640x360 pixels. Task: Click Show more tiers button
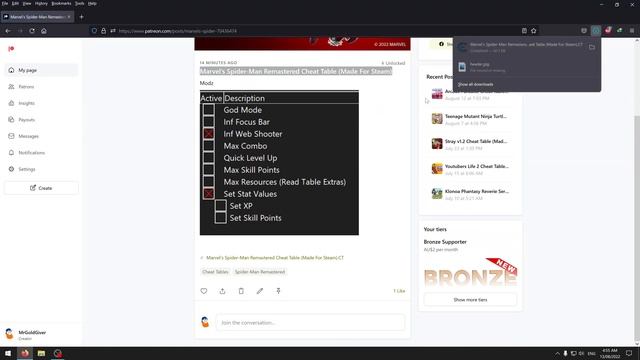470,300
